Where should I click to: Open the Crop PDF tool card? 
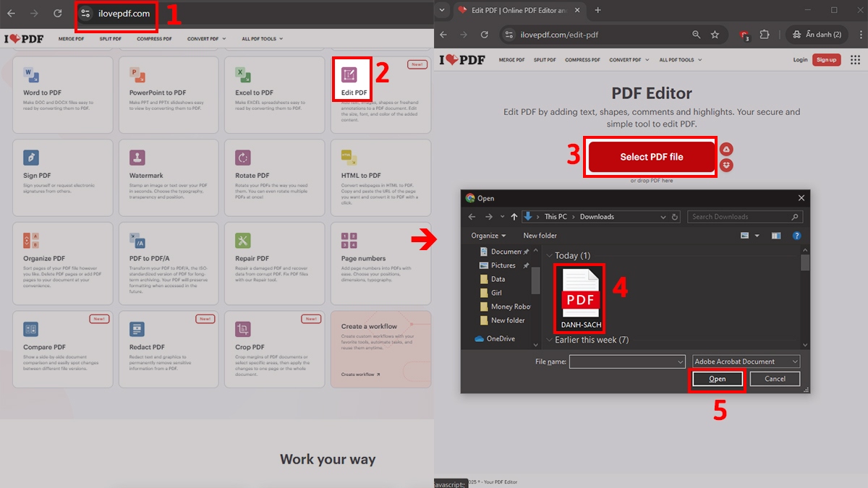[x=274, y=349]
